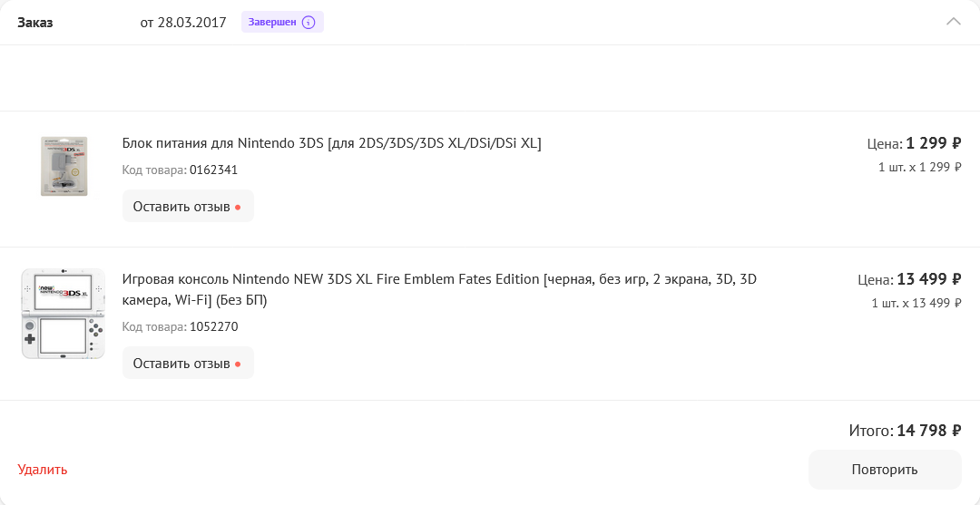This screenshot has width=980, height=505.
Task: Click the quantity line 1 шт. x 13 499 ₽
Action: click(x=916, y=303)
